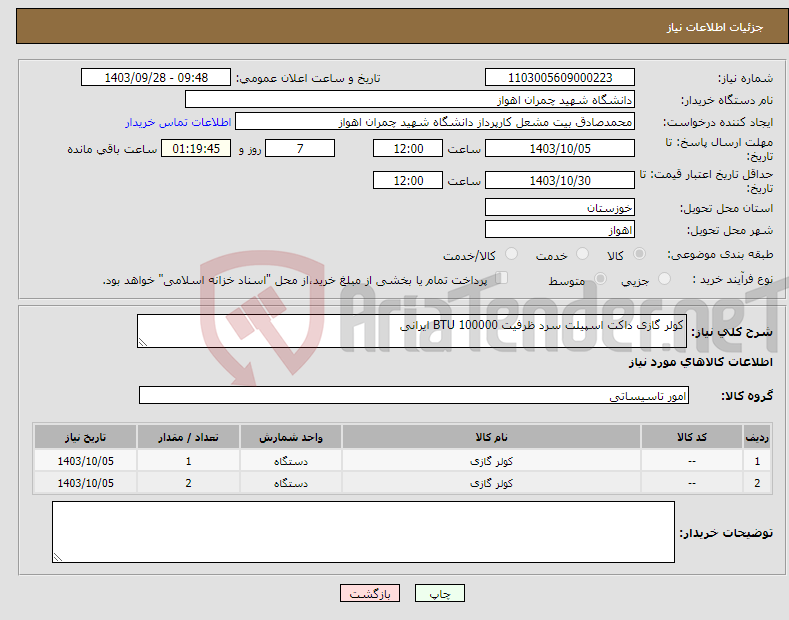
Task: Click the delivery city اهواز field
Action: (560, 229)
